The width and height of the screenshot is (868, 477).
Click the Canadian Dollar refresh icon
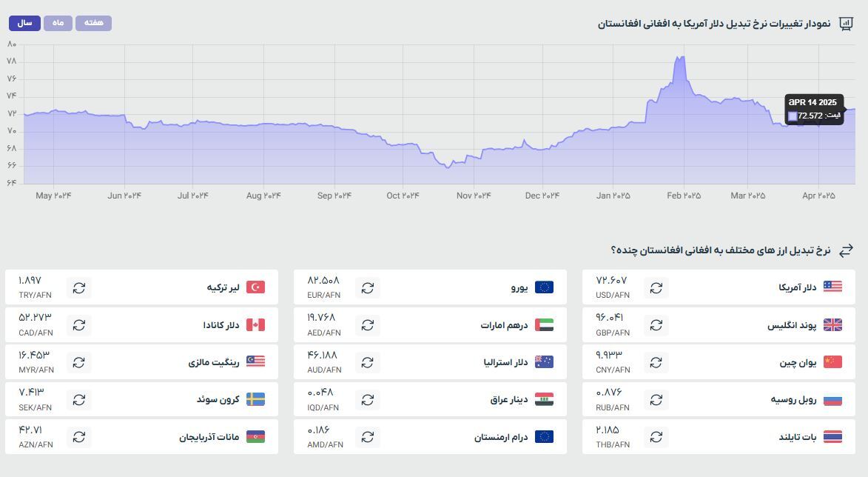[79, 325]
